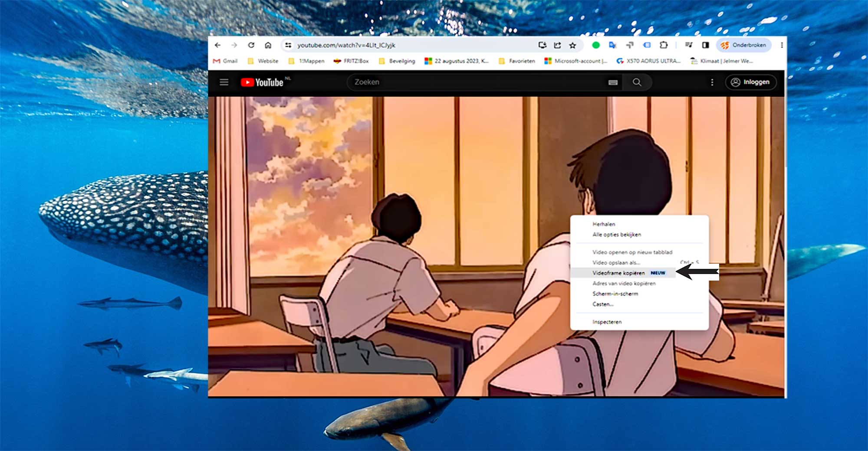Open the YouTube hamburger guide menu
The width and height of the screenshot is (868, 451).
tap(224, 82)
